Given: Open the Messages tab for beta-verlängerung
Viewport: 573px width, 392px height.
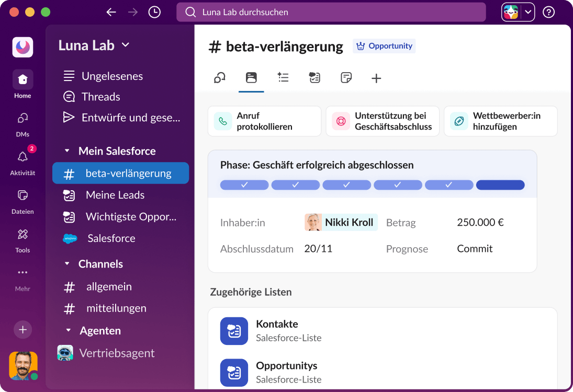Looking at the screenshot, I should pyautogui.click(x=219, y=77).
